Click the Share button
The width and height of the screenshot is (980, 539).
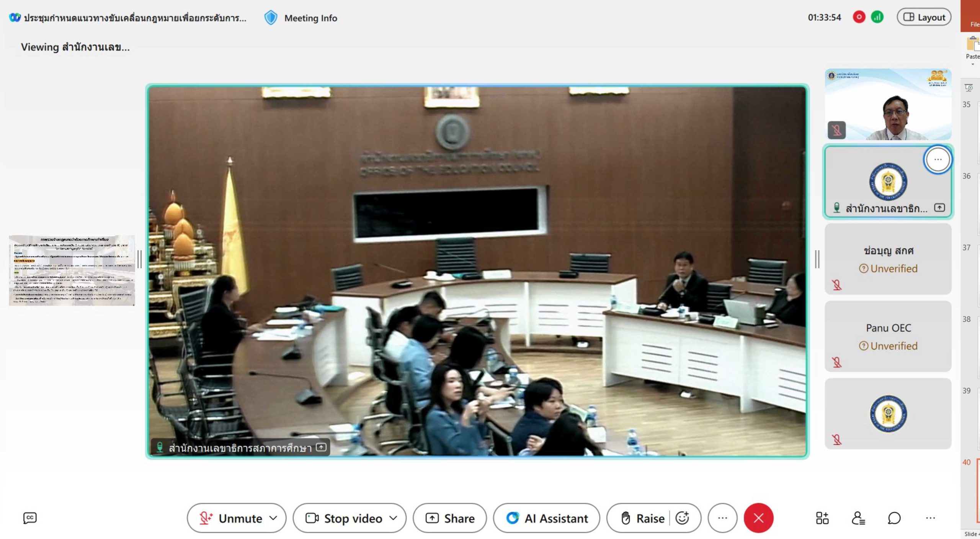pos(450,518)
